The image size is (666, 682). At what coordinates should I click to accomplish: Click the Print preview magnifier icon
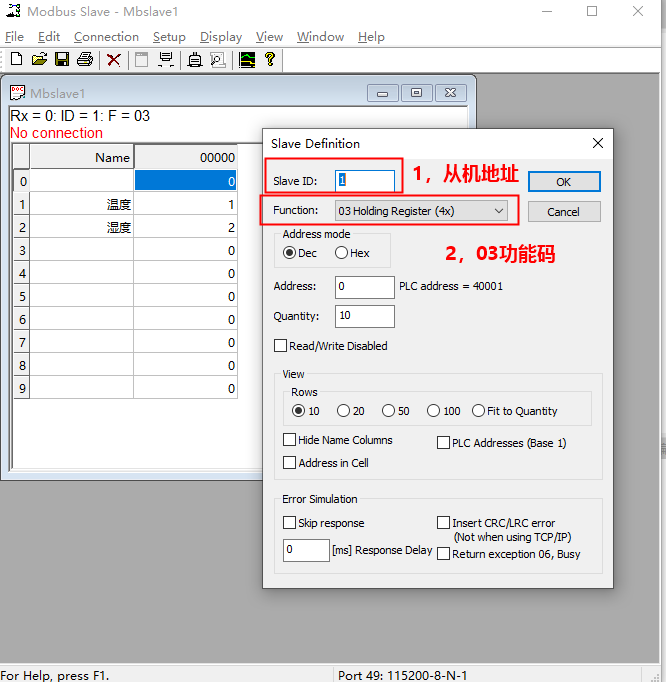[x=218, y=60]
